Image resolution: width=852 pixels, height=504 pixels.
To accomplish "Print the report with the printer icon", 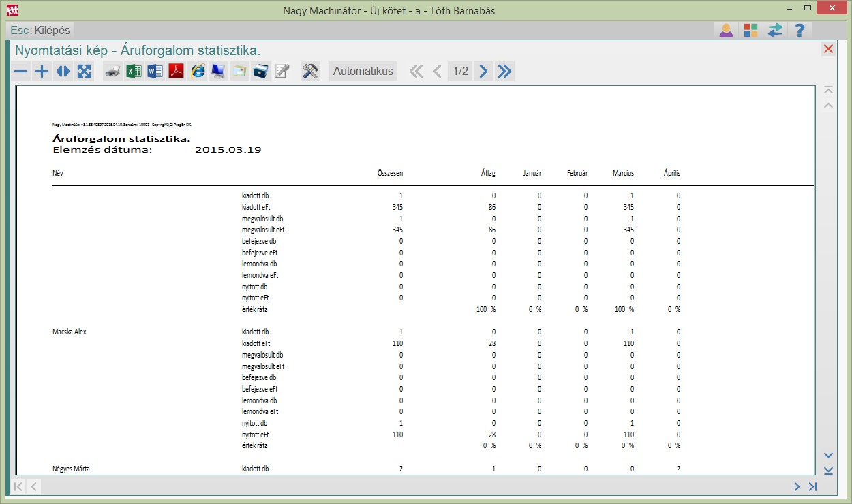I will 113,72.
